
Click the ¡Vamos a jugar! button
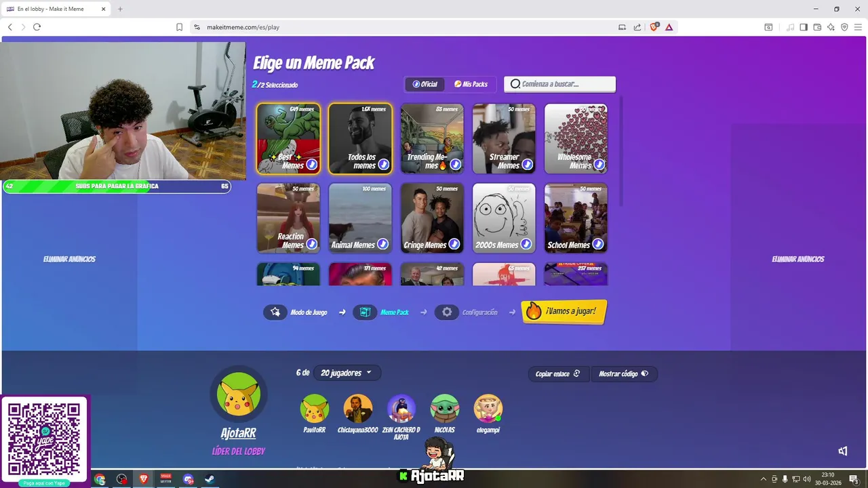tap(564, 312)
